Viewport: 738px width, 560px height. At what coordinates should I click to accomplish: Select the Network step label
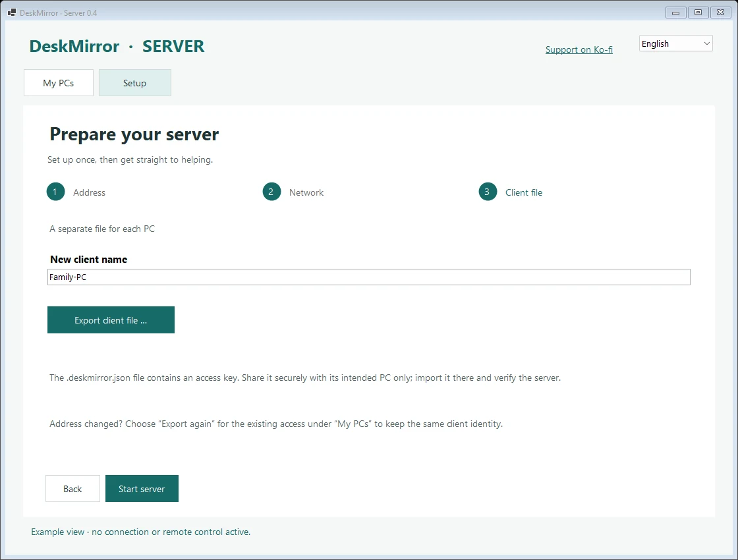[x=306, y=192]
